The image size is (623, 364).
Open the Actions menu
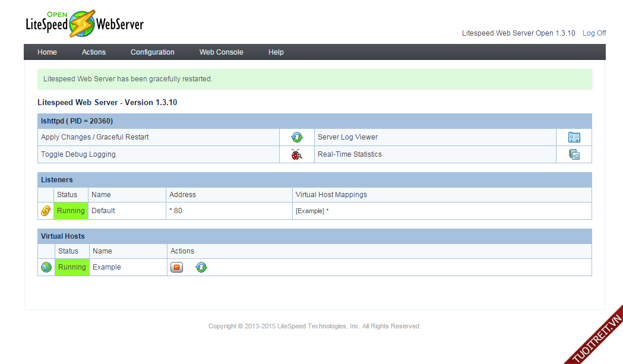94,52
